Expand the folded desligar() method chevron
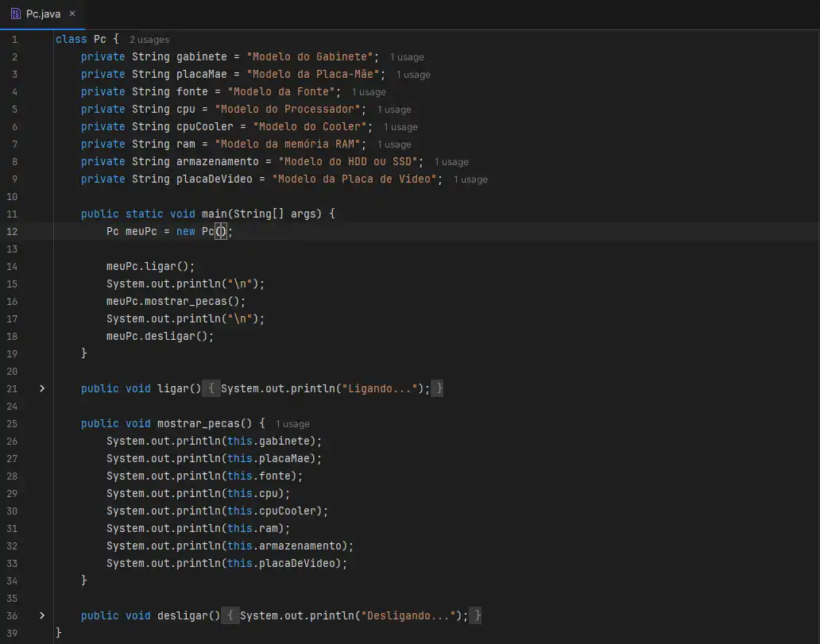This screenshot has height=644, width=820. [42, 615]
